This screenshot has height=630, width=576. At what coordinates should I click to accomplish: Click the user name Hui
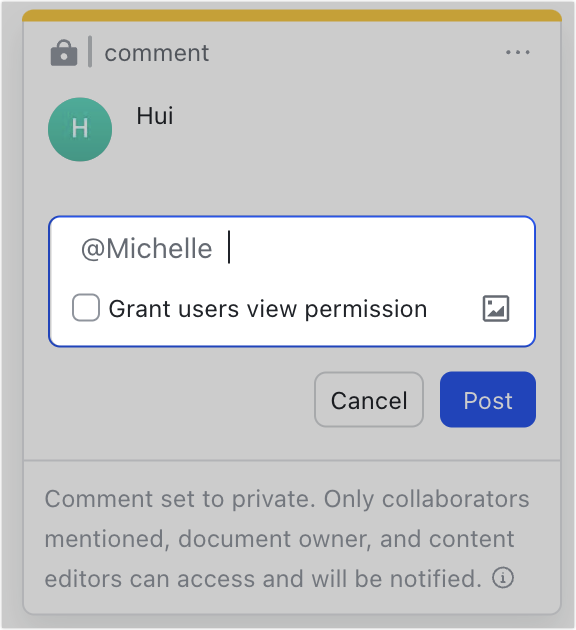coord(155,116)
